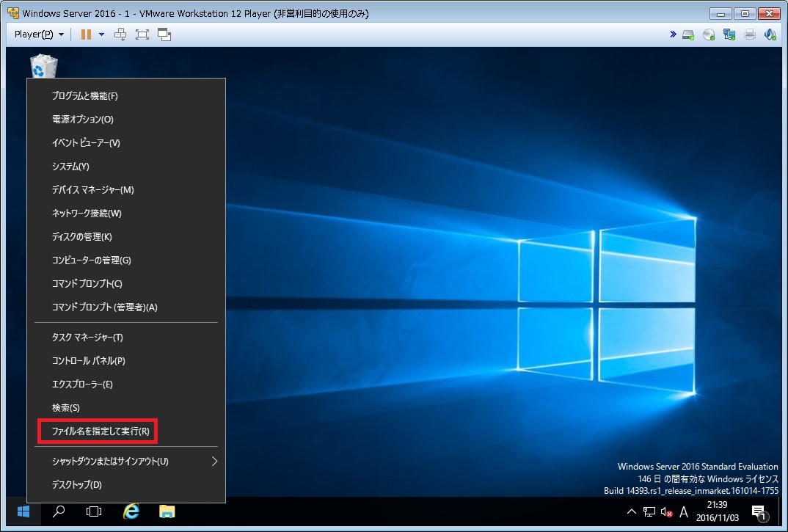Open Network Connections (ネットワーク接続)
This screenshot has height=532, width=788.
(125, 214)
